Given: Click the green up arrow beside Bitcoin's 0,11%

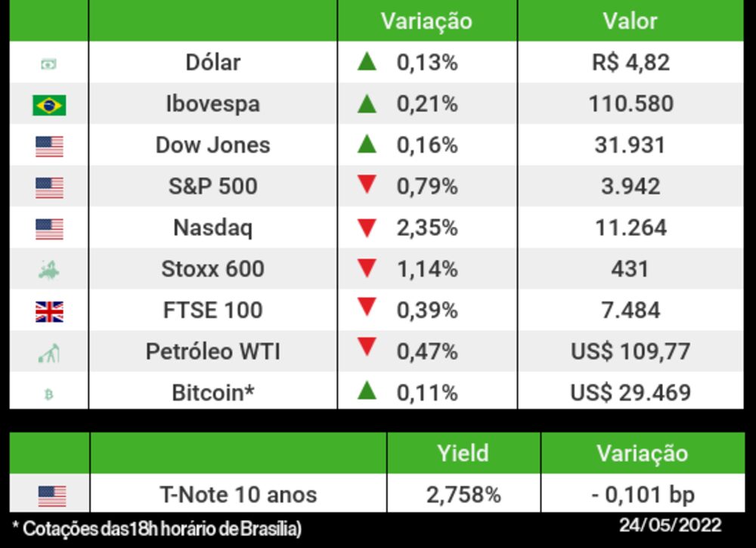Looking at the screenshot, I should pos(367,391).
